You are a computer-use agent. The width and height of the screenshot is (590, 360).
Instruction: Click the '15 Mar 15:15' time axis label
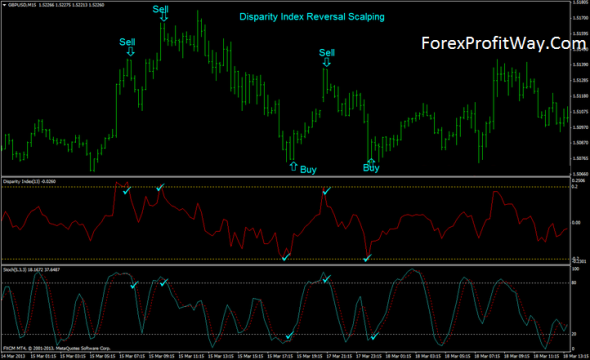click(250, 356)
